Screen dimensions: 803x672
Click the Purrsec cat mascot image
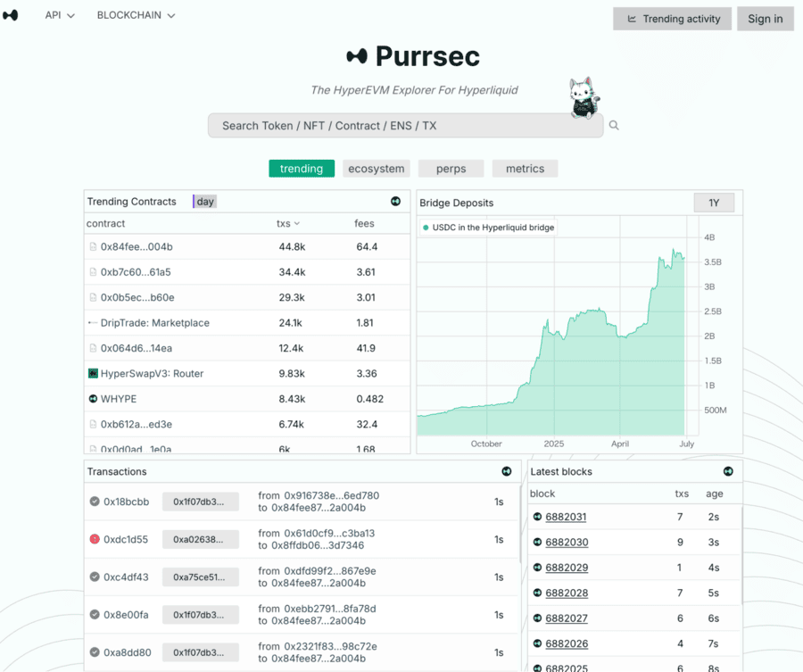click(x=584, y=98)
